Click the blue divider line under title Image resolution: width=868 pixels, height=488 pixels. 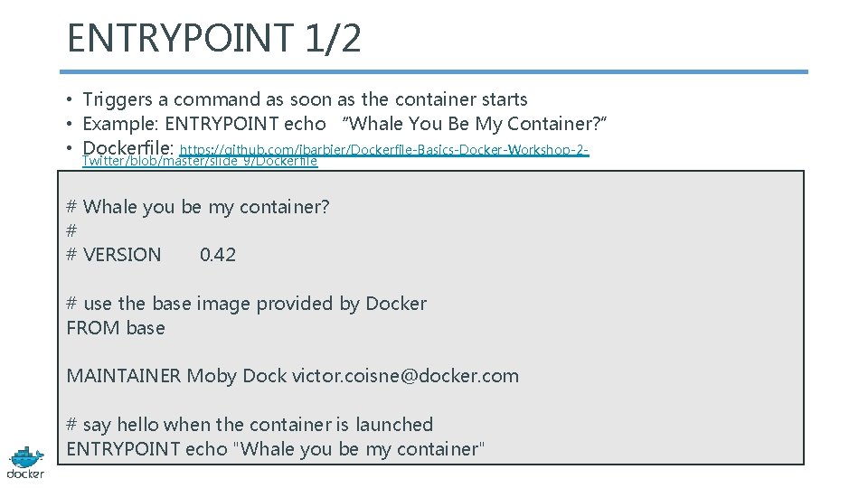tap(434, 72)
